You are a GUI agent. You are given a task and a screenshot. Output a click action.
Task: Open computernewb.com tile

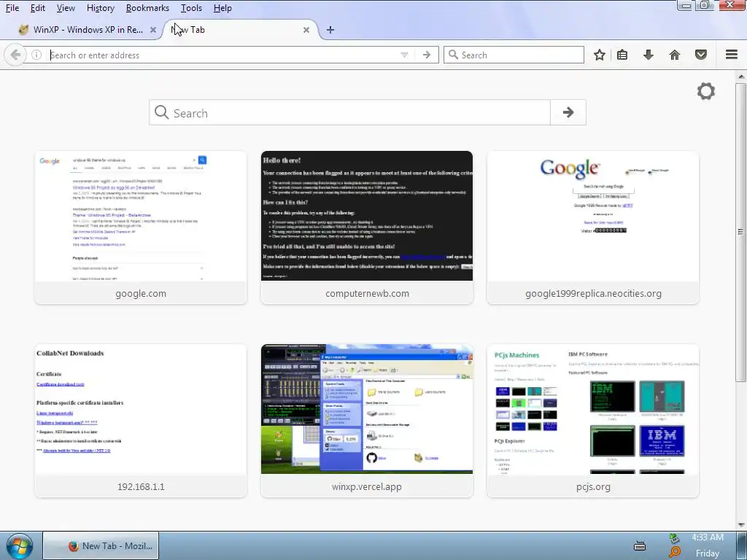367,227
